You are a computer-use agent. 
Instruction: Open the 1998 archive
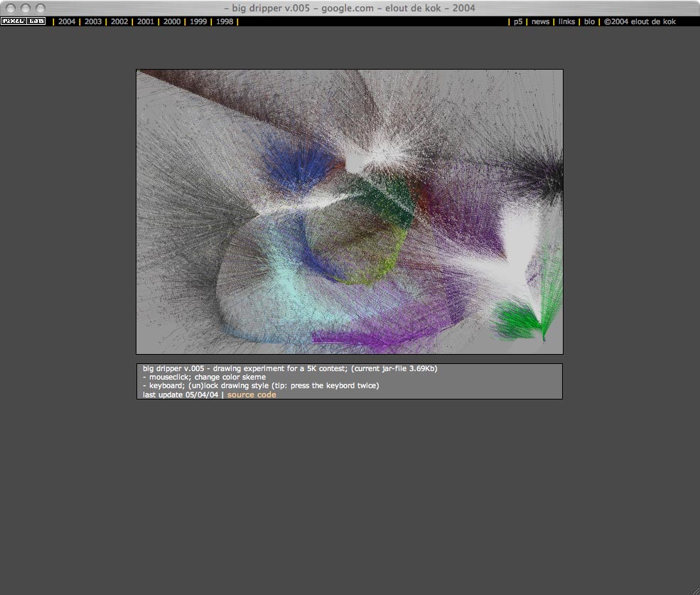point(225,21)
